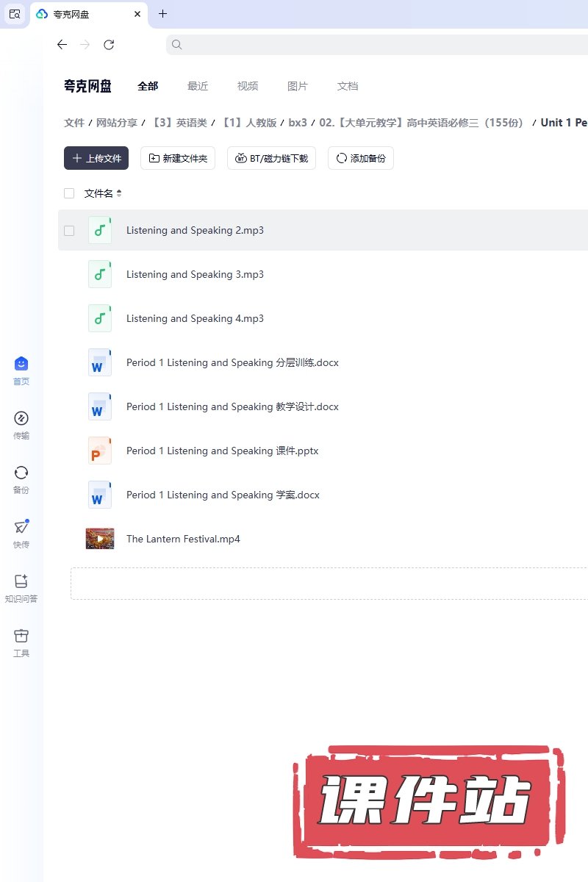The image size is (588, 882).
Task: Click the 文件名 sort arrows
Action: click(x=119, y=193)
